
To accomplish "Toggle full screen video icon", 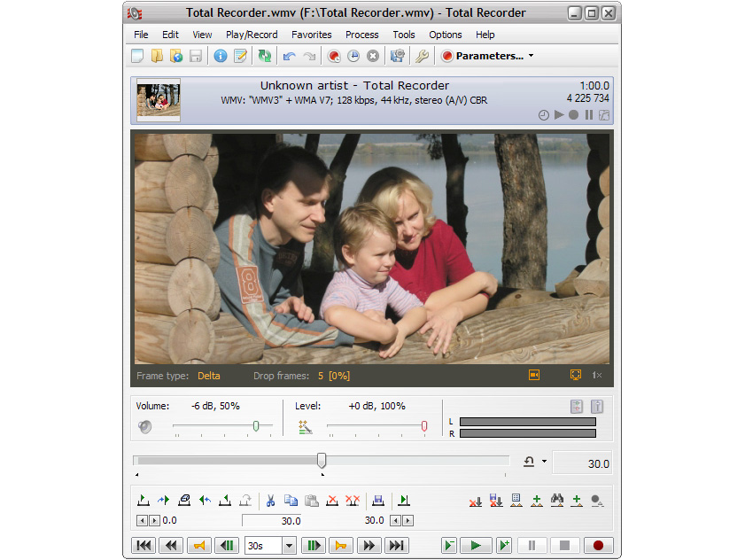I will 575,376.
